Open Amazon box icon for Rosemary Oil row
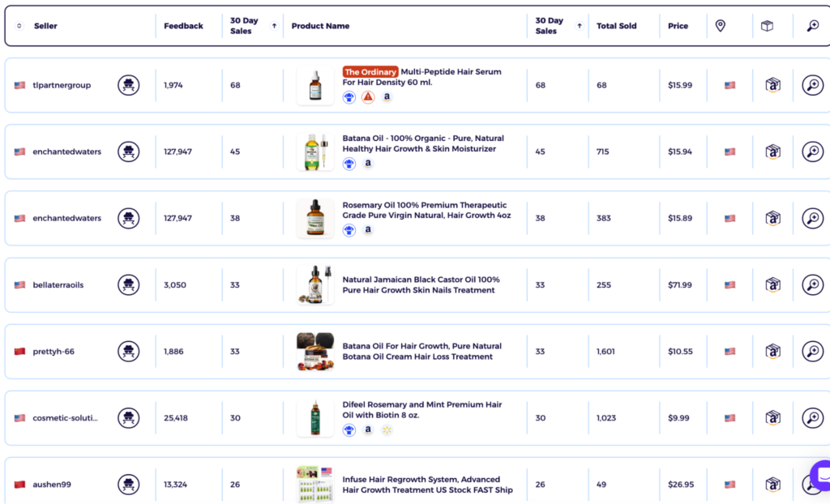 (x=772, y=218)
